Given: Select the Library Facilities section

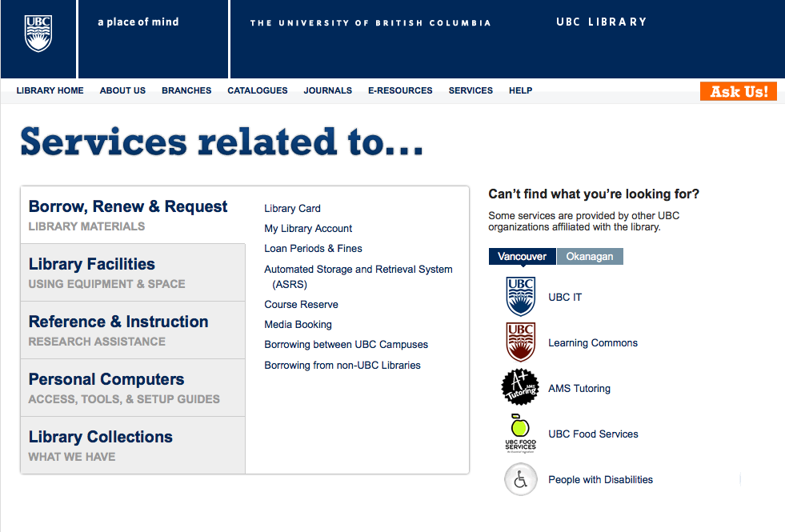Looking at the screenshot, I should coord(133,273).
